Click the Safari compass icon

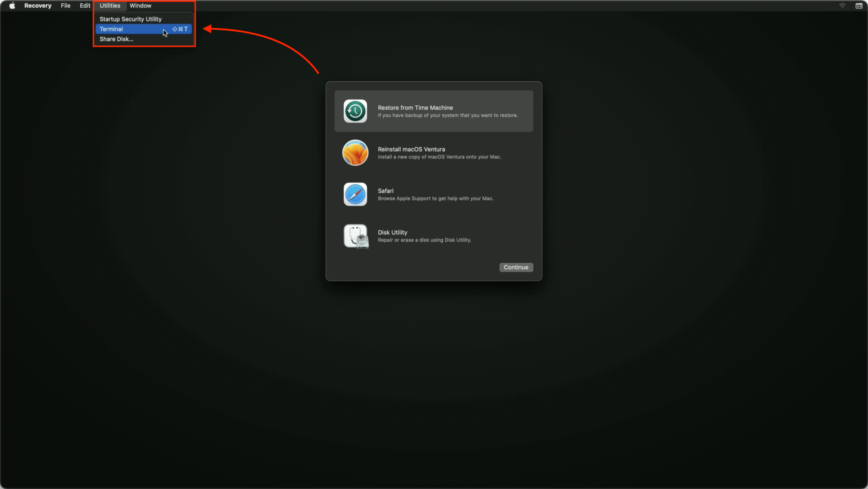[x=355, y=194]
